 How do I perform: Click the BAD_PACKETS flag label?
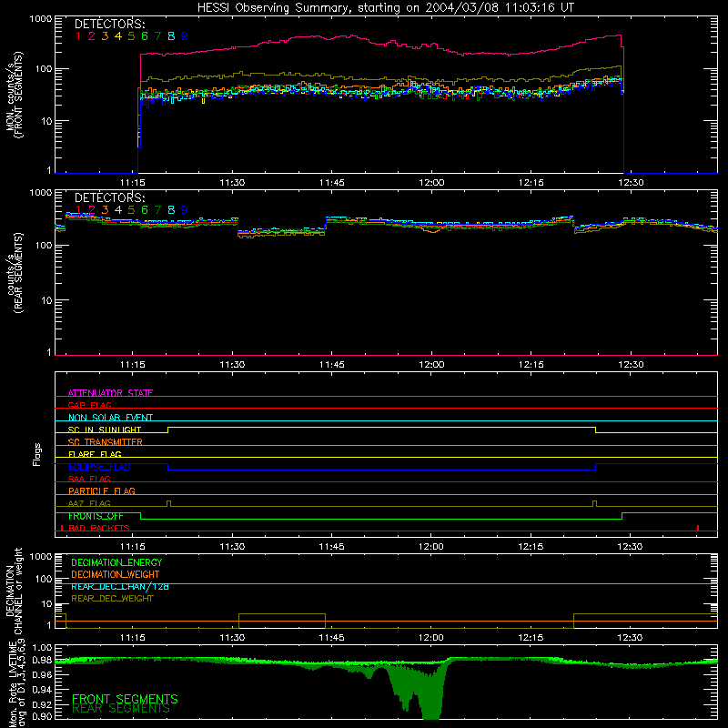(x=99, y=528)
